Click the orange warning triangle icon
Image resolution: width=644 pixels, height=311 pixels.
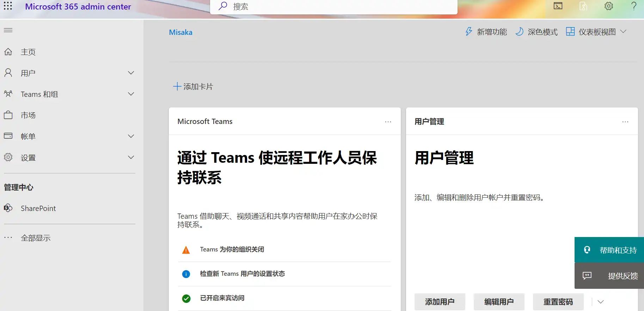[x=186, y=250]
